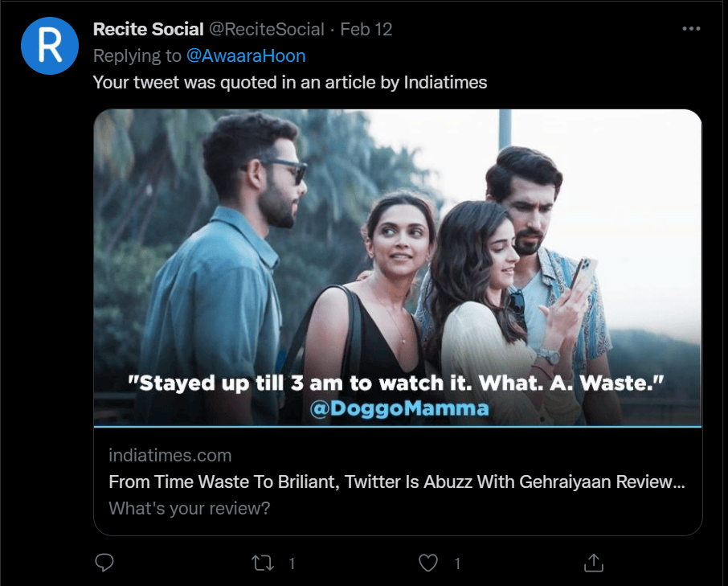
Task: Open the @AwaaraHoon mention link
Action: pos(246,55)
